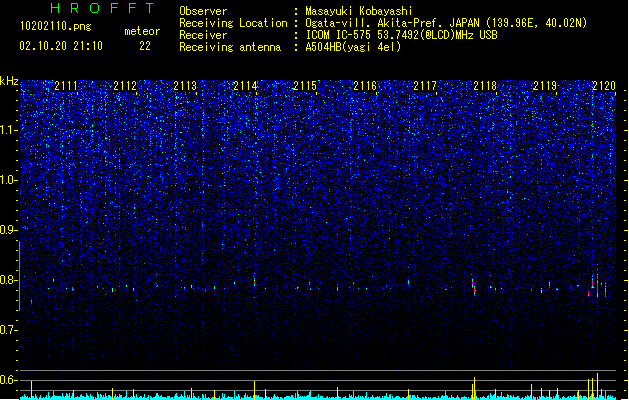Screen dimensions: 629x400
Task: Click the tallest yellow spike near 2120
Action: pos(597,386)
